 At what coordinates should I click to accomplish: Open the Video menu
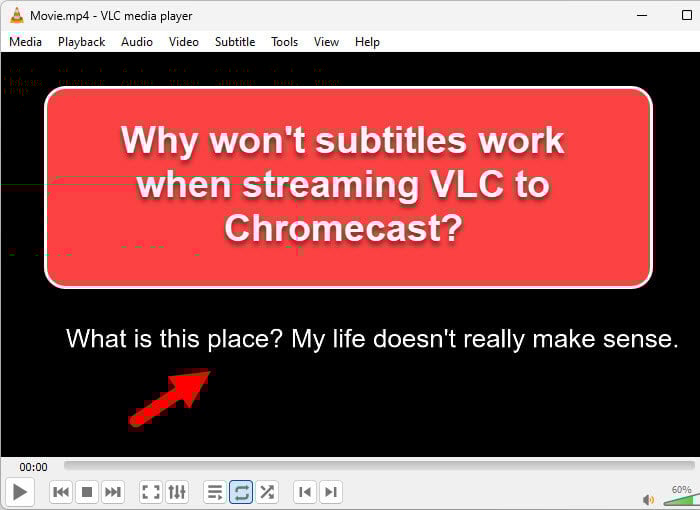point(183,42)
